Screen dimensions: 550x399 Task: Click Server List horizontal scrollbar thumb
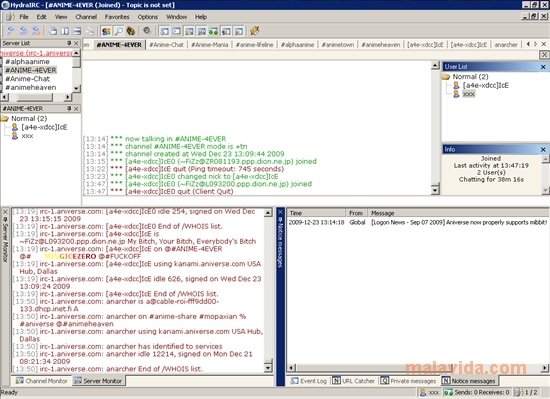(x=34, y=97)
